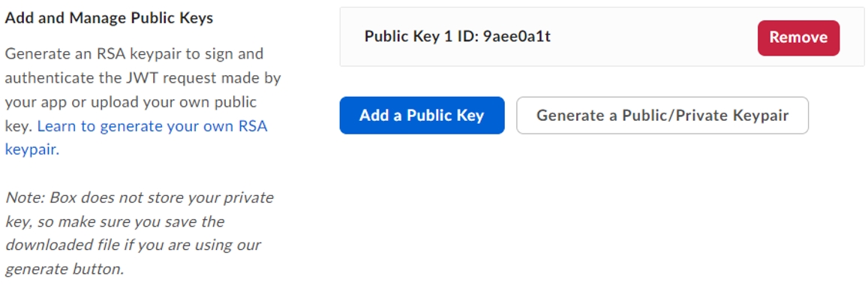868x289 pixels.
Task: Open Learn to generate your own RSA link
Action: pyautogui.click(x=152, y=126)
